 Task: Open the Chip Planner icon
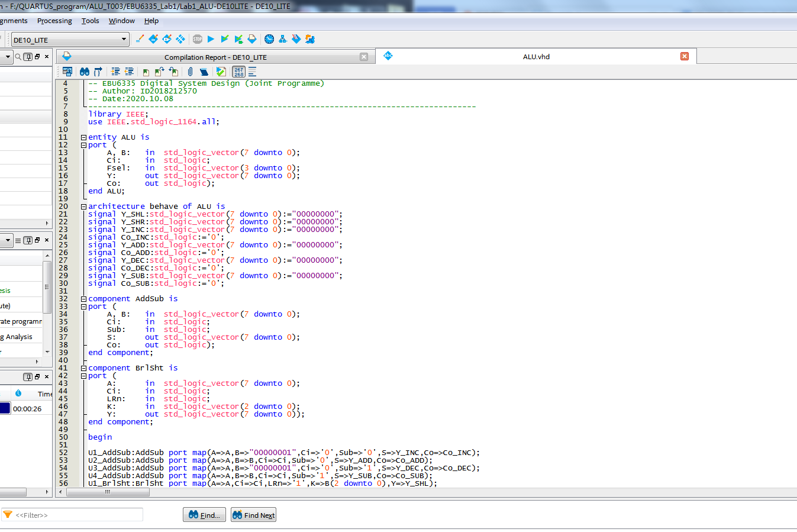pos(180,39)
